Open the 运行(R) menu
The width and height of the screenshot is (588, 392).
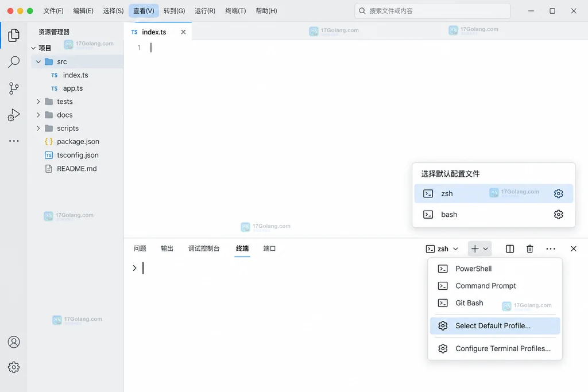205,11
